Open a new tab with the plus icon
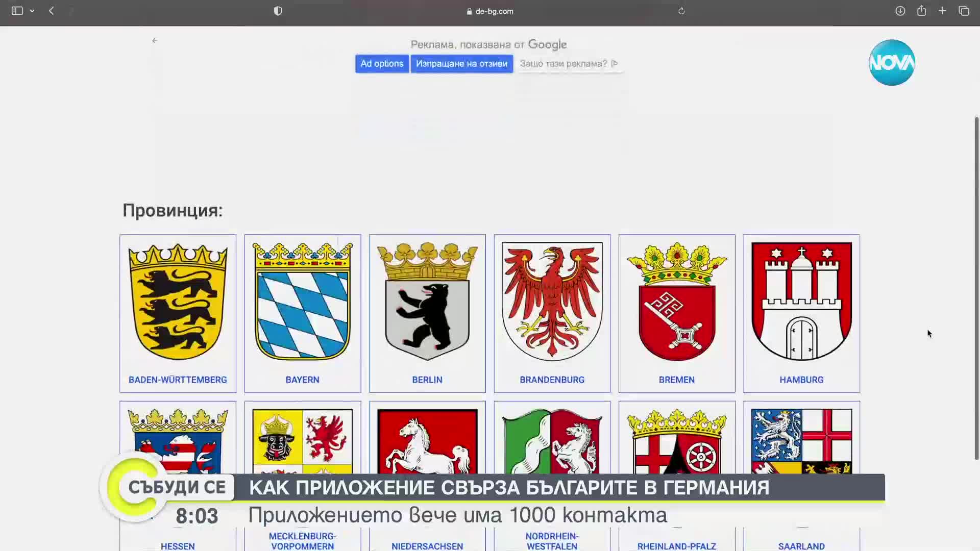Image resolution: width=980 pixels, height=551 pixels. point(942,11)
